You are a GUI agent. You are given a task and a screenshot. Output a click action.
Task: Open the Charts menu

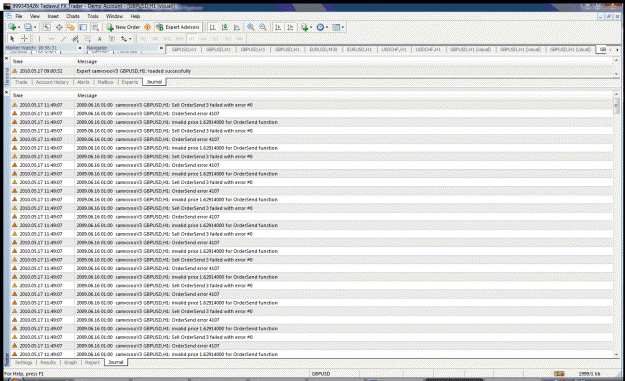(x=73, y=16)
